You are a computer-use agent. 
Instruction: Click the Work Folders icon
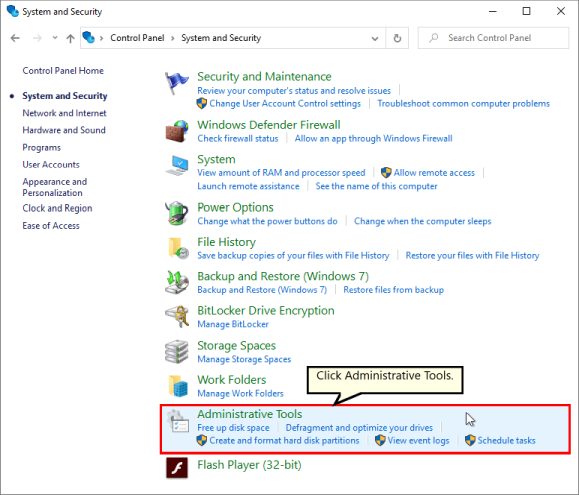(178, 386)
